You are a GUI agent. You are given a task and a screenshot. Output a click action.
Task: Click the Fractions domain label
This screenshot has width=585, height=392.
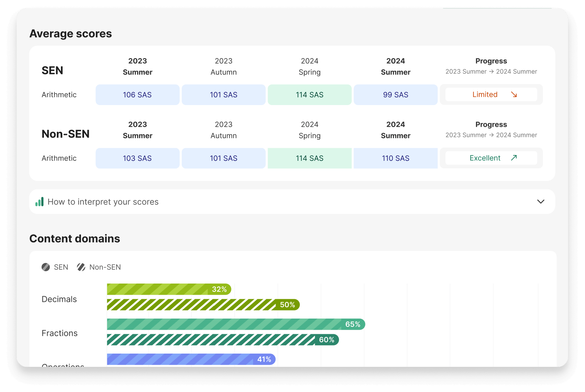click(60, 333)
